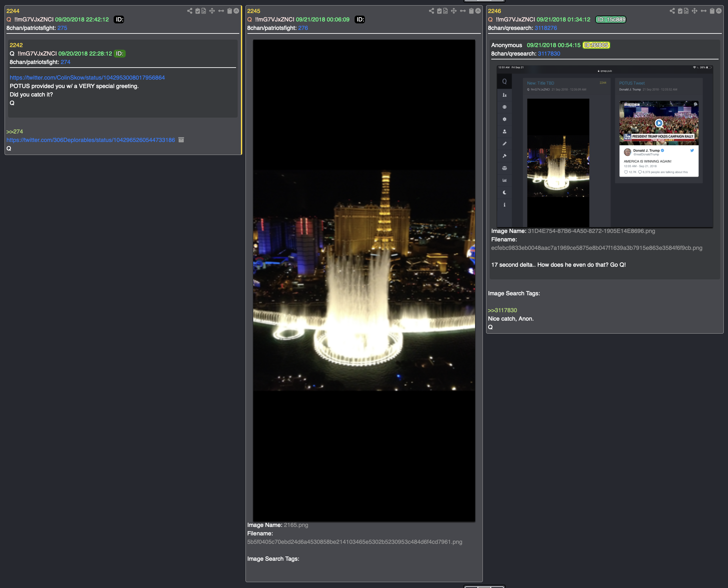The image size is (728, 588).
Task: Click image-file icon on post 2246
Action: (686, 11)
